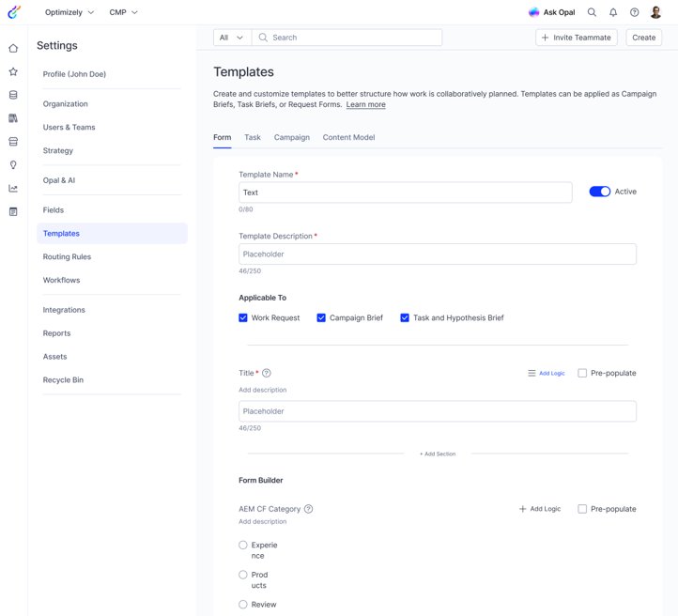This screenshot has height=616, width=678.
Task: Open the analytics chart icon in sidebar
Action: click(13, 188)
